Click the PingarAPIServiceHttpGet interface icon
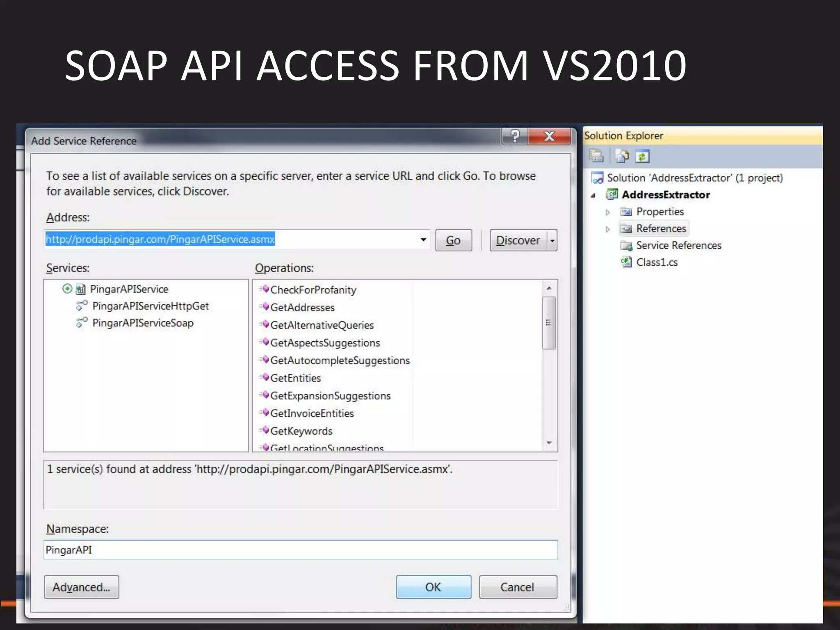Image resolution: width=840 pixels, height=630 pixels. [82, 306]
